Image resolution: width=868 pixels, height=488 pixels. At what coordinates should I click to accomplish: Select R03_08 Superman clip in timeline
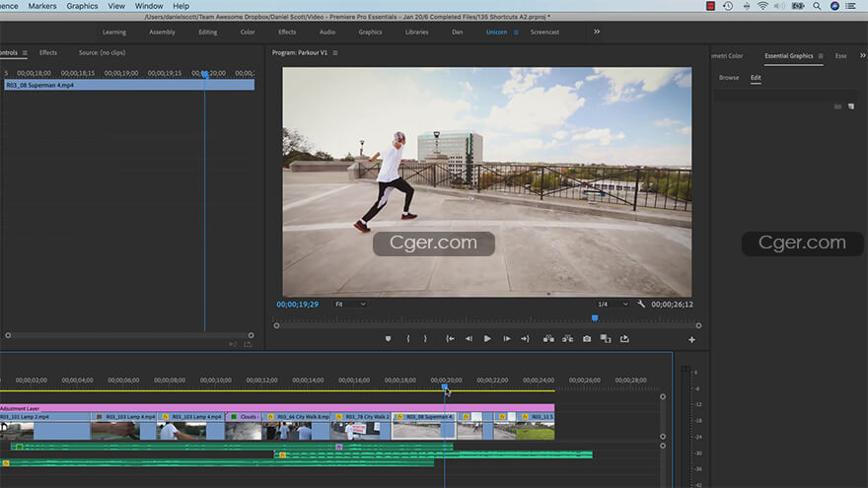[x=424, y=426]
